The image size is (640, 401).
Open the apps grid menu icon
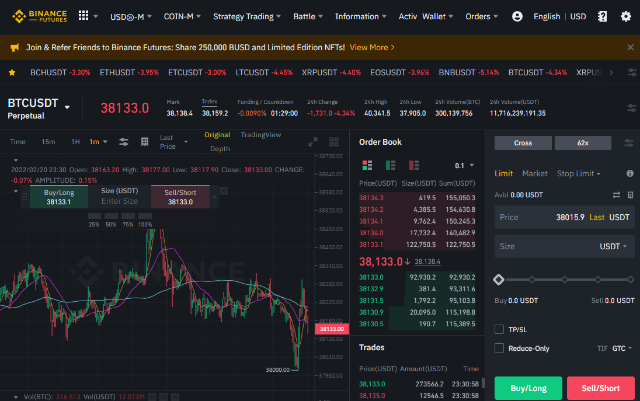(x=83, y=16)
